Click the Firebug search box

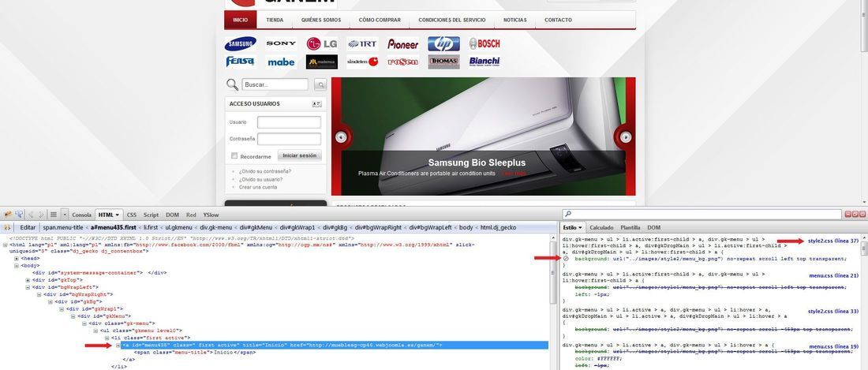[702, 214]
